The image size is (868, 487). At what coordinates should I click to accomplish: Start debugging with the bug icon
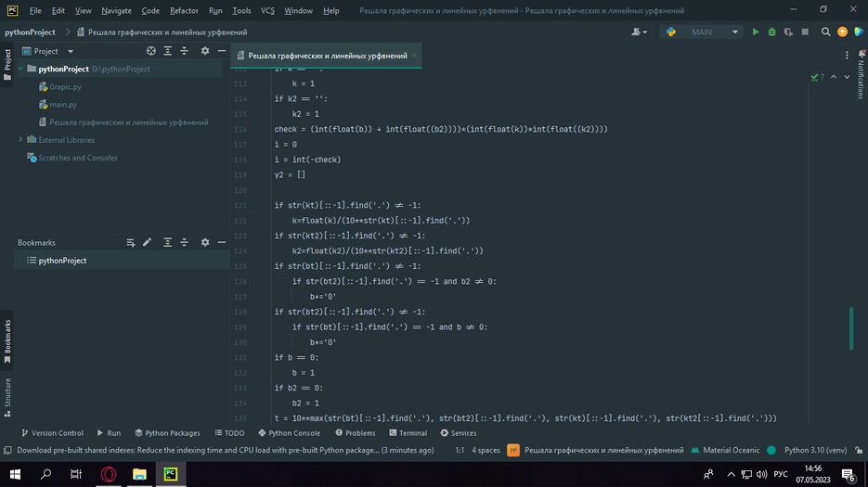tap(771, 32)
